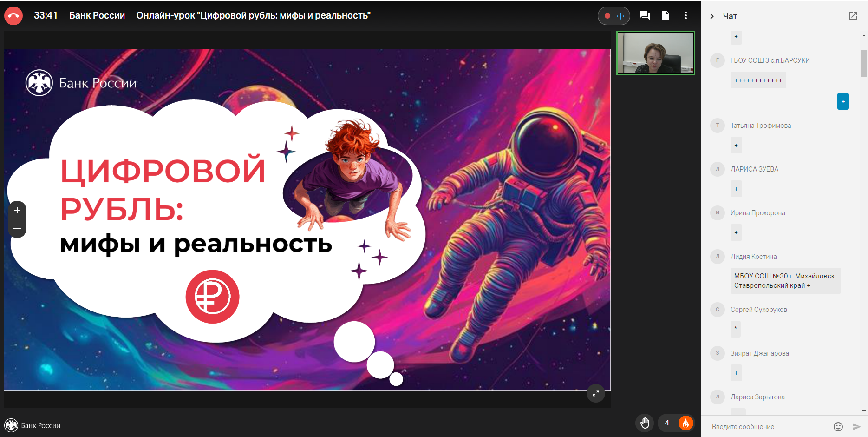Click ЛАРИСА ЗУЕВА's avatar in the chat
The height and width of the screenshot is (437, 868).
pos(718,169)
